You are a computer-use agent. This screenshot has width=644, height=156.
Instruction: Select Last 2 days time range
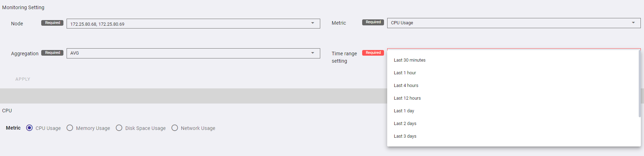point(405,124)
